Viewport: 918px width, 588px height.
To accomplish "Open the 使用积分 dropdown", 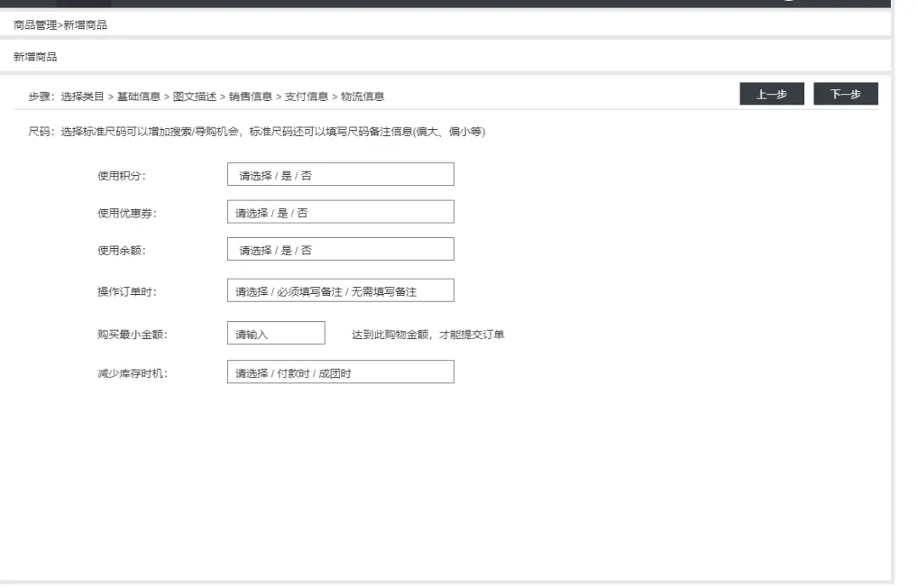I will tap(340, 174).
